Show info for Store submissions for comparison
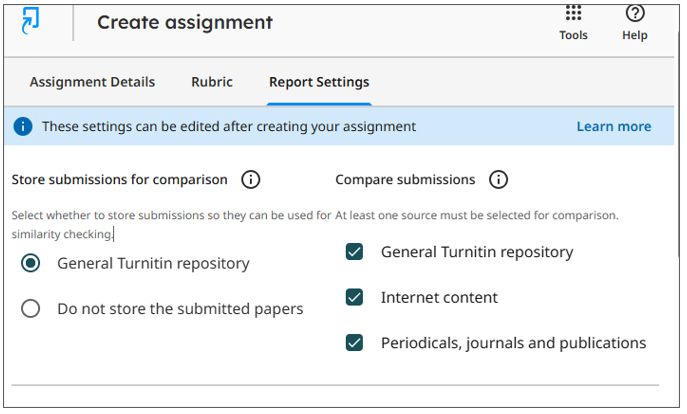The width and height of the screenshot is (687, 414). (x=251, y=180)
